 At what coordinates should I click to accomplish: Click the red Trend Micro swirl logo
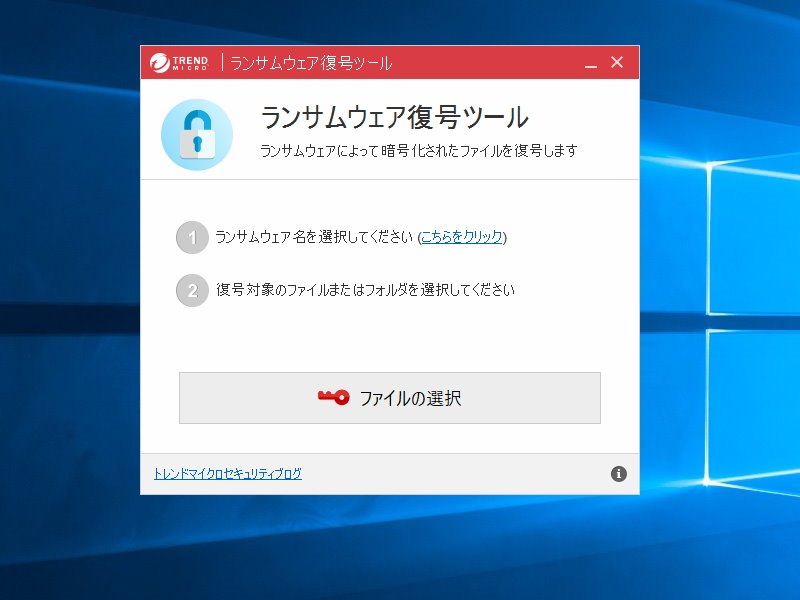(161, 61)
